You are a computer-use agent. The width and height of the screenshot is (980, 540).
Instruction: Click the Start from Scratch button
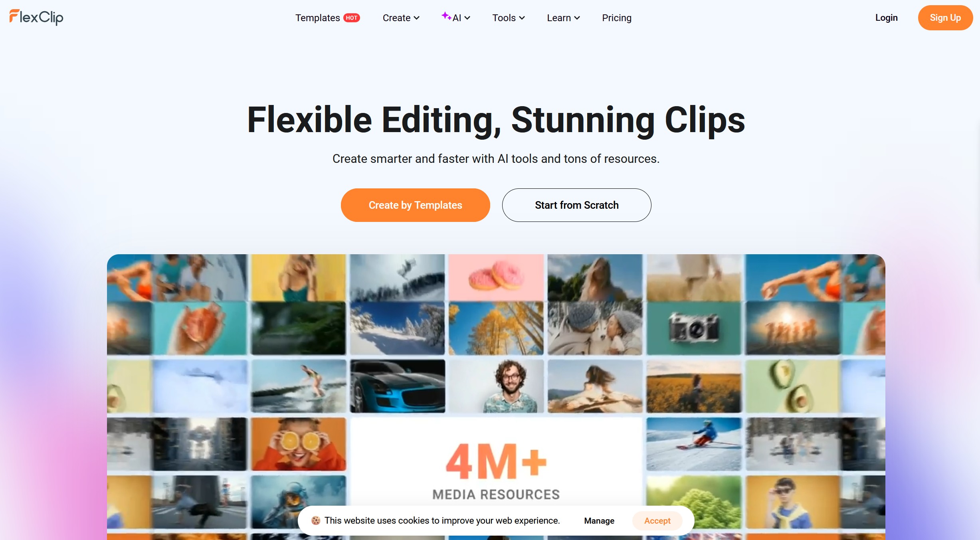click(576, 205)
